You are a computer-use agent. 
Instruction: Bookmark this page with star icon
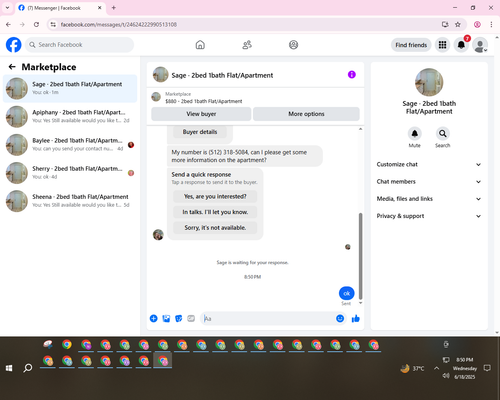pyautogui.click(x=458, y=24)
